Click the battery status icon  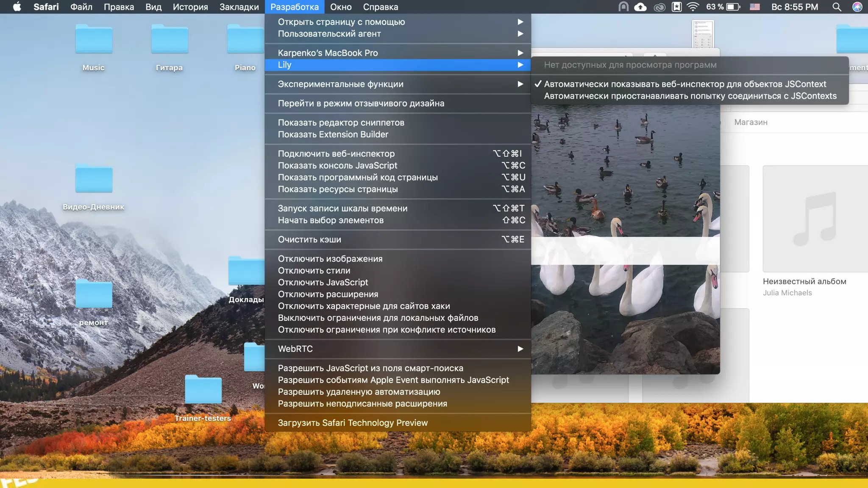(733, 7)
